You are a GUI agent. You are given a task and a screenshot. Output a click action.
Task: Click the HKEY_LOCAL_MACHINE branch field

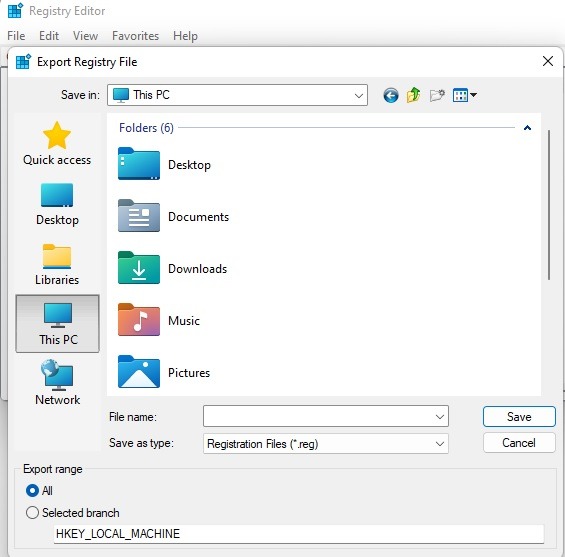click(x=299, y=534)
